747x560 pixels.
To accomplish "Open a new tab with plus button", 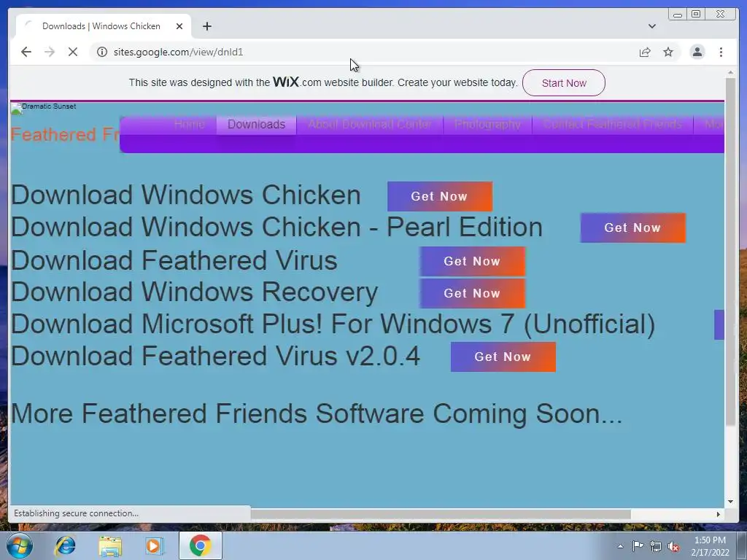I will tap(206, 26).
